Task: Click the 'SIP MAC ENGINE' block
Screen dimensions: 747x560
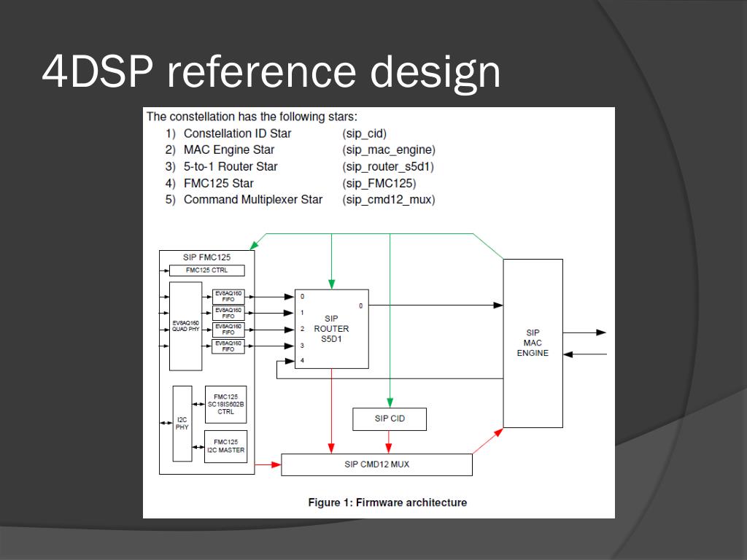Action: 533,343
